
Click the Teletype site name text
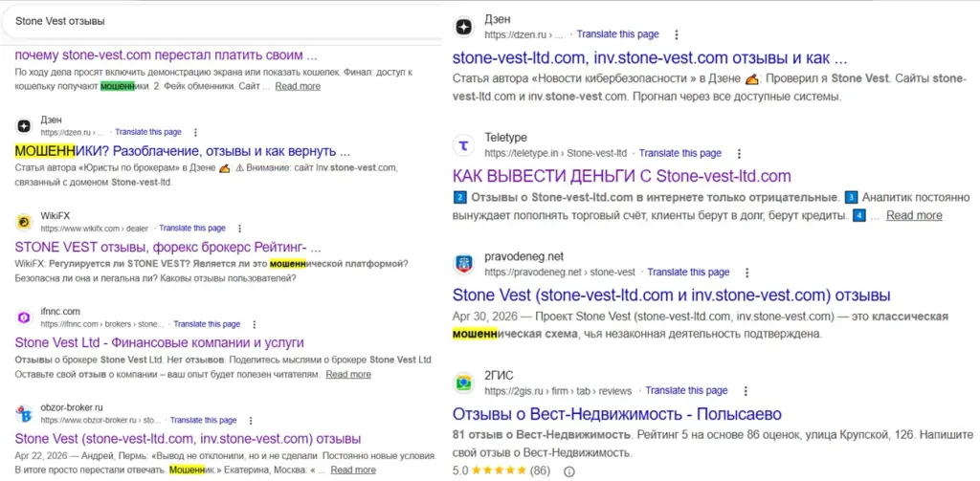coord(505,137)
